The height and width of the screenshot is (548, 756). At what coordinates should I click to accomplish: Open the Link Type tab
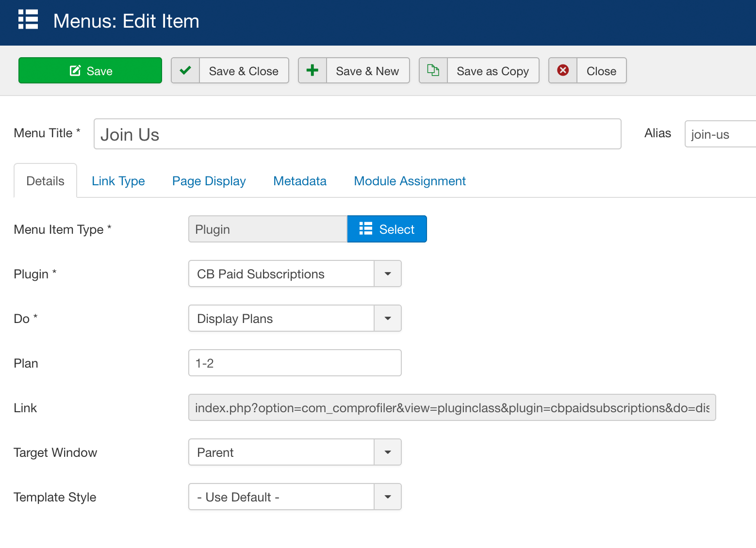118,181
